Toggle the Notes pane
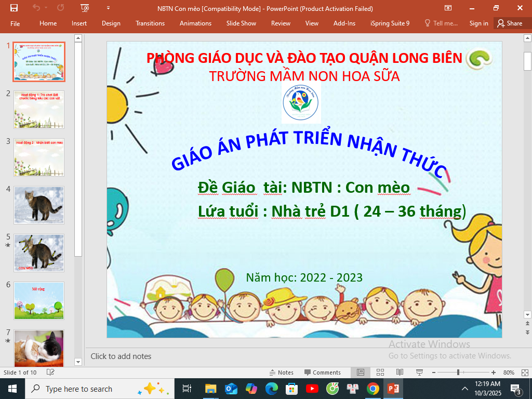Image resolution: width=532 pixels, height=399 pixels. [x=281, y=373]
